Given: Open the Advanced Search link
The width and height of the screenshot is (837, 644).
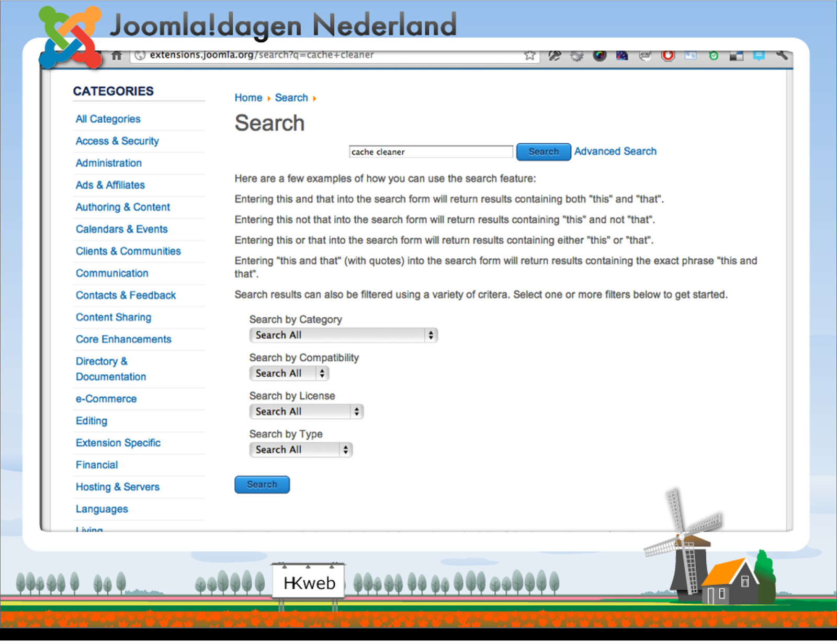Looking at the screenshot, I should pos(615,151).
